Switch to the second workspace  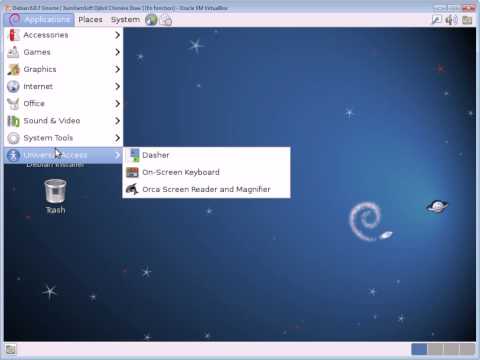pos(435,349)
